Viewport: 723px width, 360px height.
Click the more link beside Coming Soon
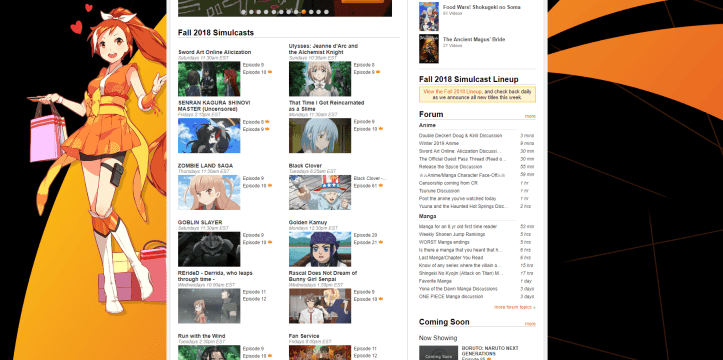click(x=530, y=324)
